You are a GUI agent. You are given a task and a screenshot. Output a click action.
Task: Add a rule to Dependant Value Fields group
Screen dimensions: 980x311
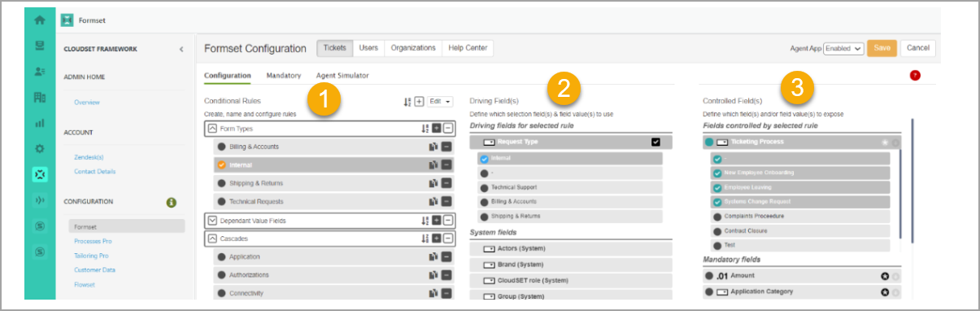coord(436,221)
